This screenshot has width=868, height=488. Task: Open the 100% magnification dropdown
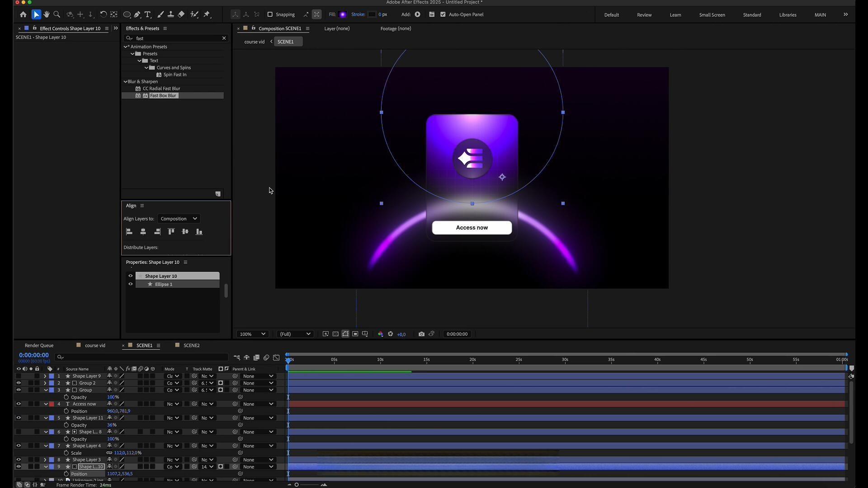point(252,334)
